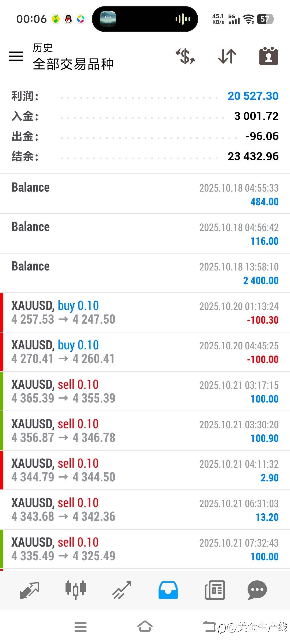290x644 pixels.
Task: Tap the currency filter dollar icon
Action: pos(185,56)
